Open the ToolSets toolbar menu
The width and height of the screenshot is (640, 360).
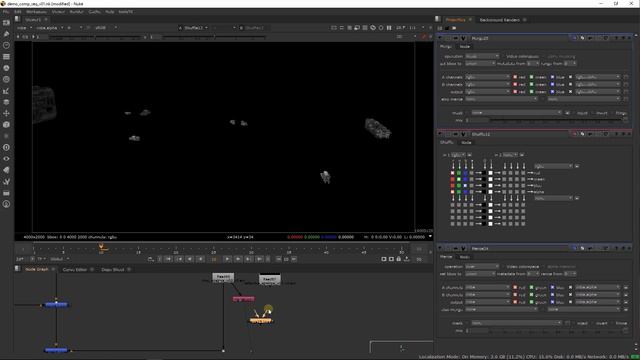6,182
